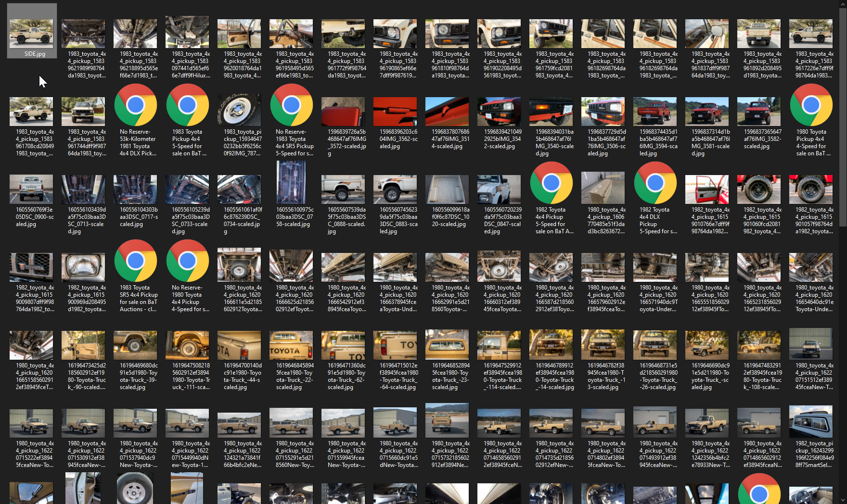Select thumbnail of IMG_3506-scaled.jpg
The width and height of the screenshot is (847, 504).
(603, 112)
